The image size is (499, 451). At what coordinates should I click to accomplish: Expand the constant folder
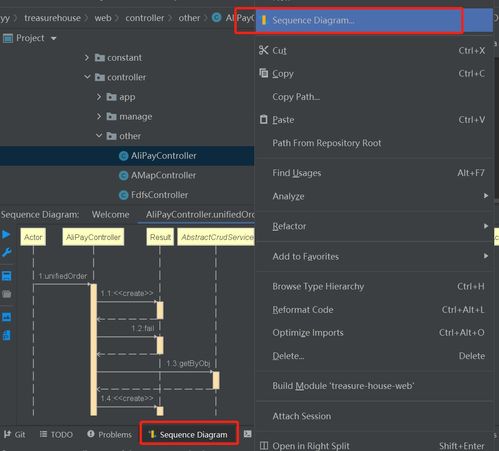pos(87,58)
